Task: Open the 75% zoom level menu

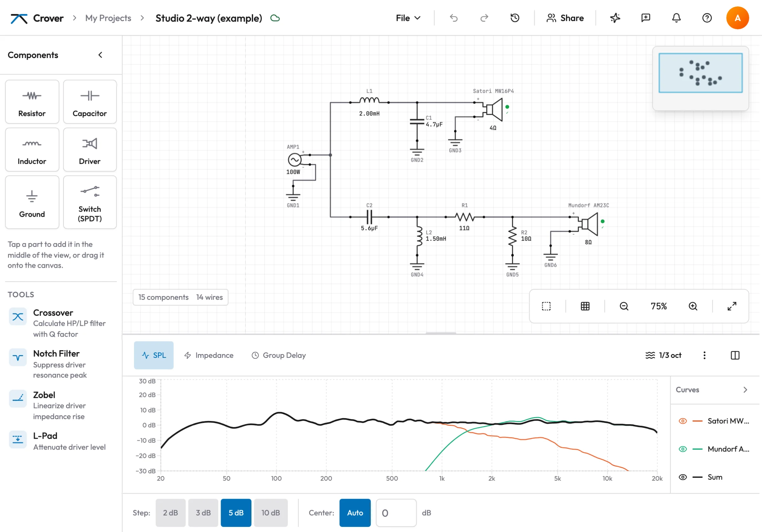Action: click(x=659, y=306)
